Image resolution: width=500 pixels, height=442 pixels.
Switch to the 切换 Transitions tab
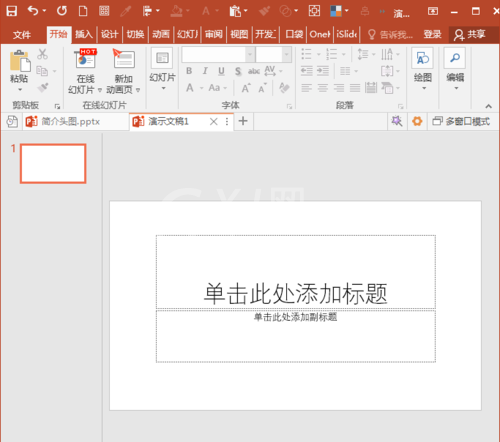tap(135, 34)
